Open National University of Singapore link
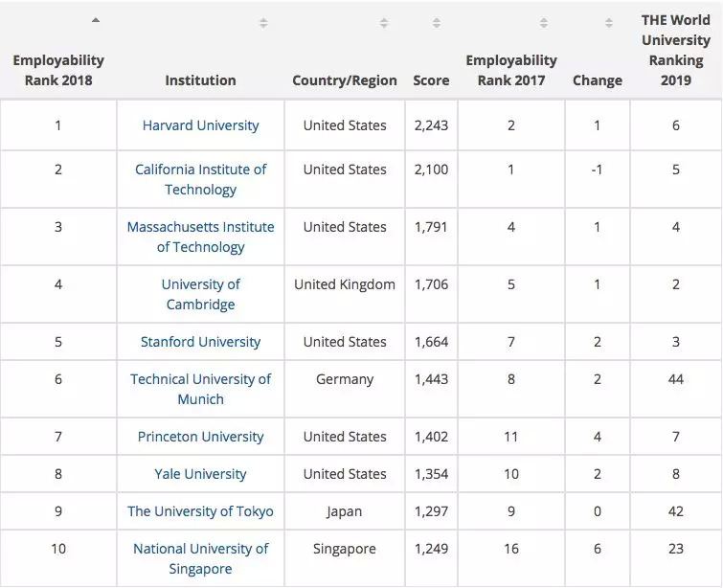Image resolution: width=723 pixels, height=588 pixels. 200,558
